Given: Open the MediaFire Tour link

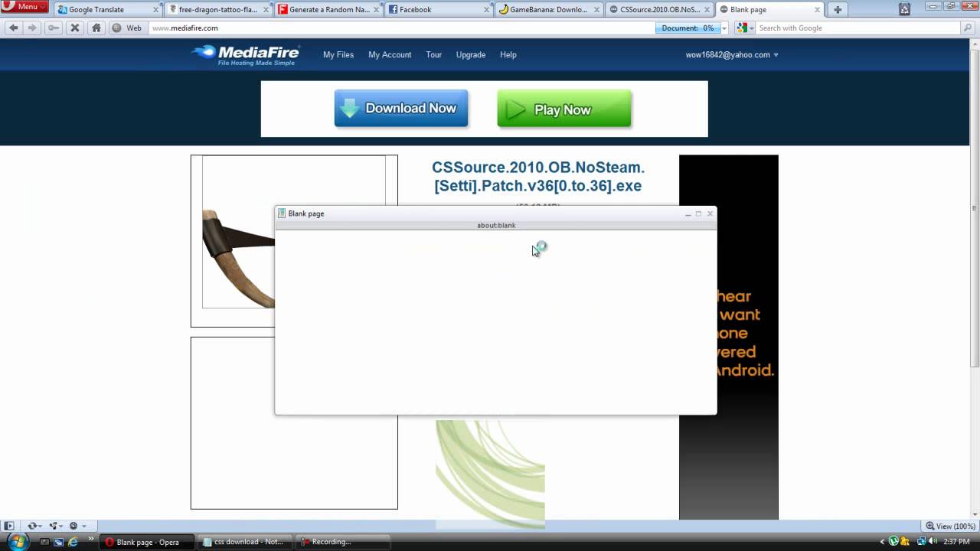Looking at the screenshot, I should pyautogui.click(x=434, y=55).
